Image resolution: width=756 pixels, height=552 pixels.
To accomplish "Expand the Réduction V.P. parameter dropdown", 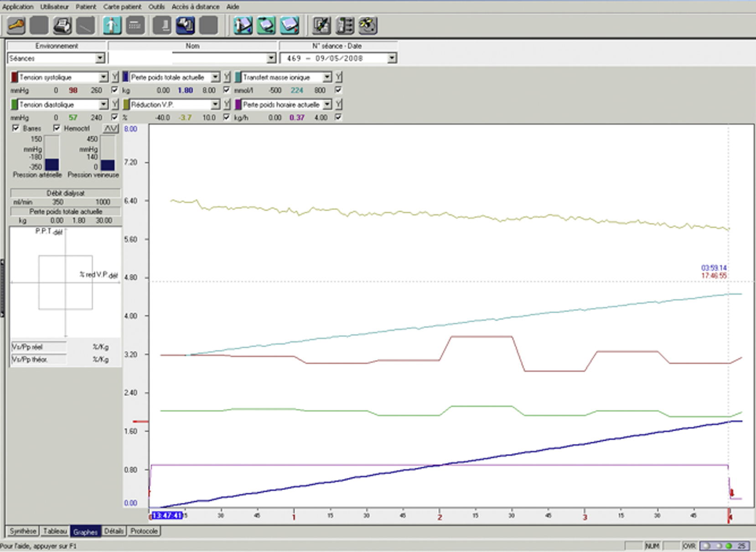I will pyautogui.click(x=215, y=104).
